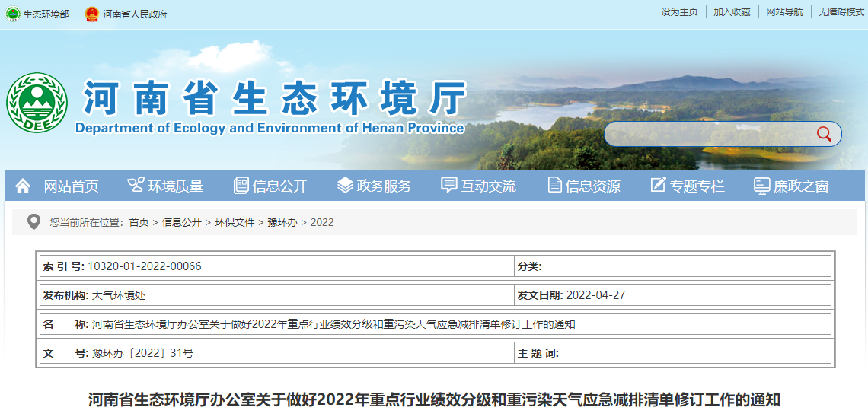The width and height of the screenshot is (868, 417).
Task: Click 网站导航 at the top
Action: coord(784,12)
